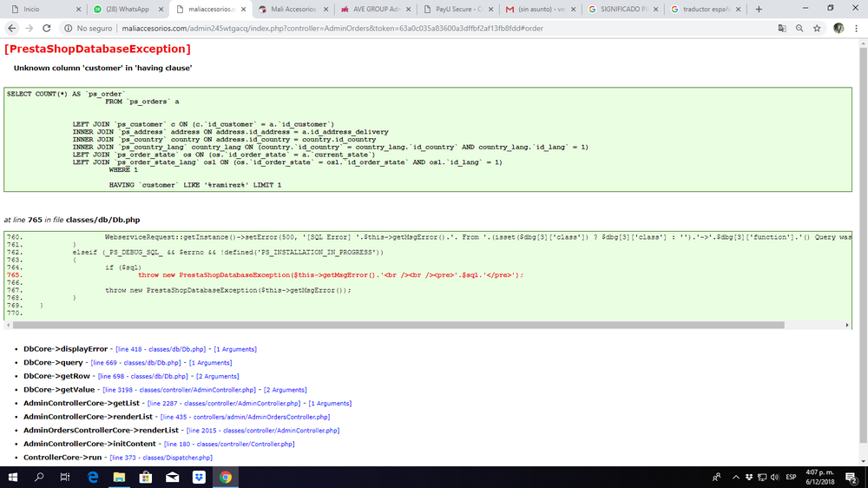This screenshot has width=868, height=488.
Task: Switch to the traductor español tab
Action: point(706,10)
